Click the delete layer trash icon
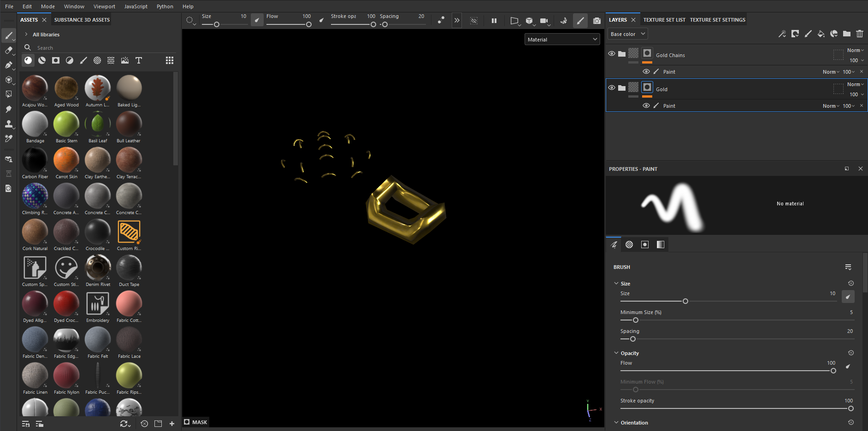 (x=860, y=34)
